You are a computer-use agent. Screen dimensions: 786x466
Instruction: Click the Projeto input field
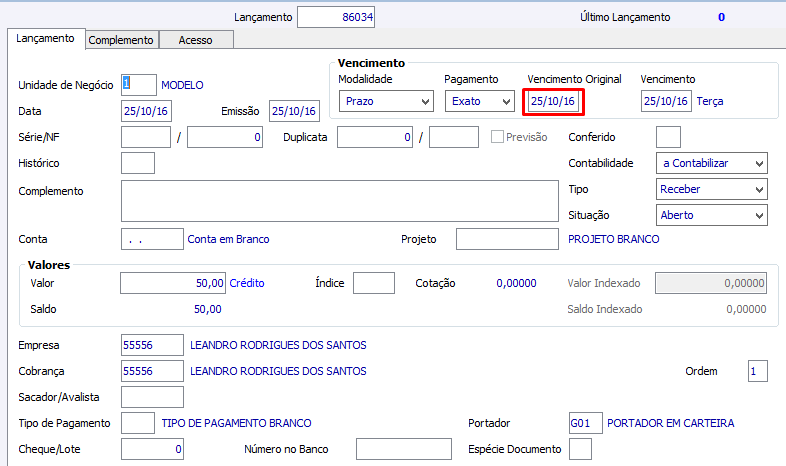[x=507, y=239]
